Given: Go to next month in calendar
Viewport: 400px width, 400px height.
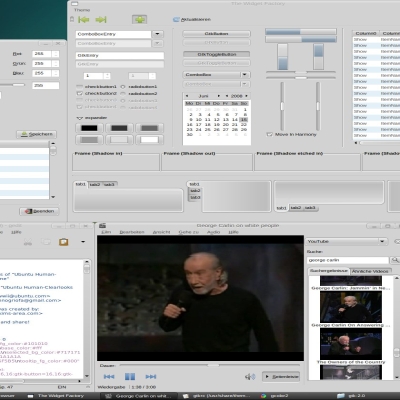Looking at the screenshot, I should (x=219, y=96).
